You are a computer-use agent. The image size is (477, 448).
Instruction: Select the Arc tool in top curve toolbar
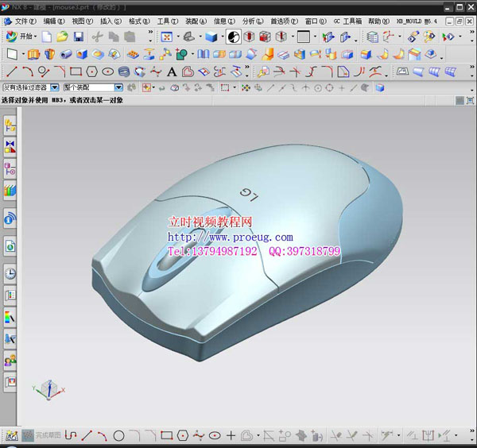click(x=28, y=72)
